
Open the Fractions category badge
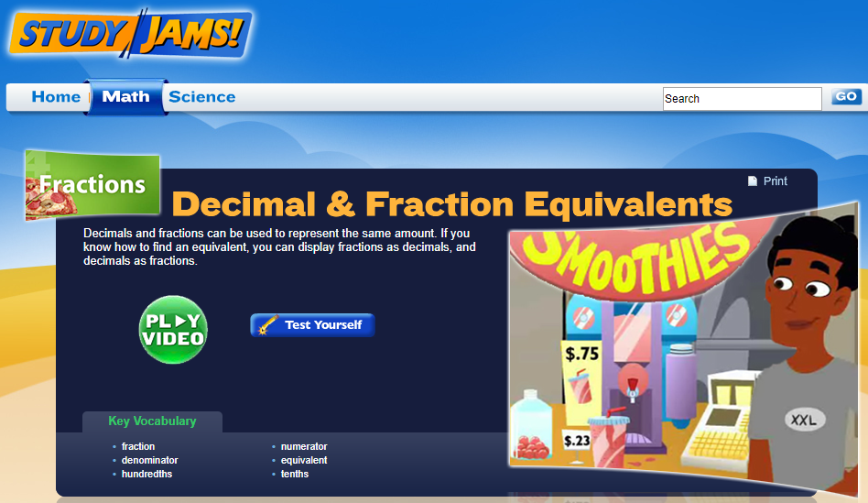92,185
